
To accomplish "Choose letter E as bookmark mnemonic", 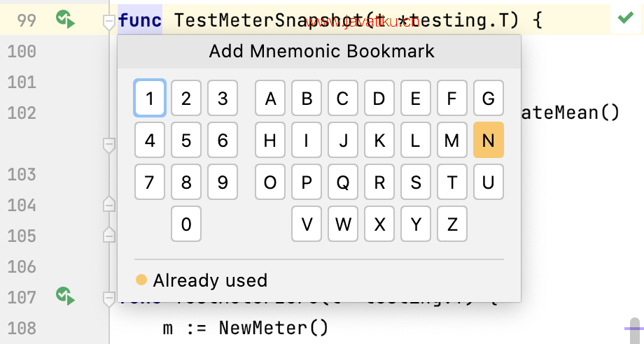I will pos(416,98).
